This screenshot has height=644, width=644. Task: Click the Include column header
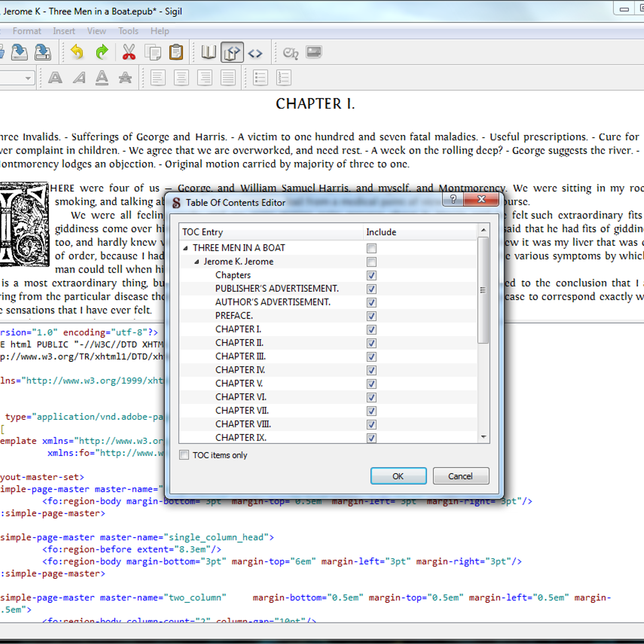click(420, 232)
